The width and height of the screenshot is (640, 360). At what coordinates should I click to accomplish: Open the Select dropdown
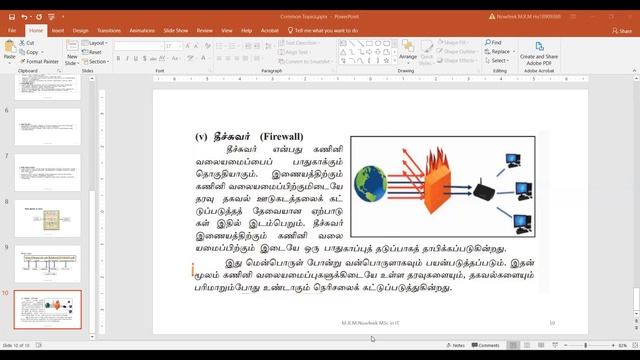[x=497, y=61]
